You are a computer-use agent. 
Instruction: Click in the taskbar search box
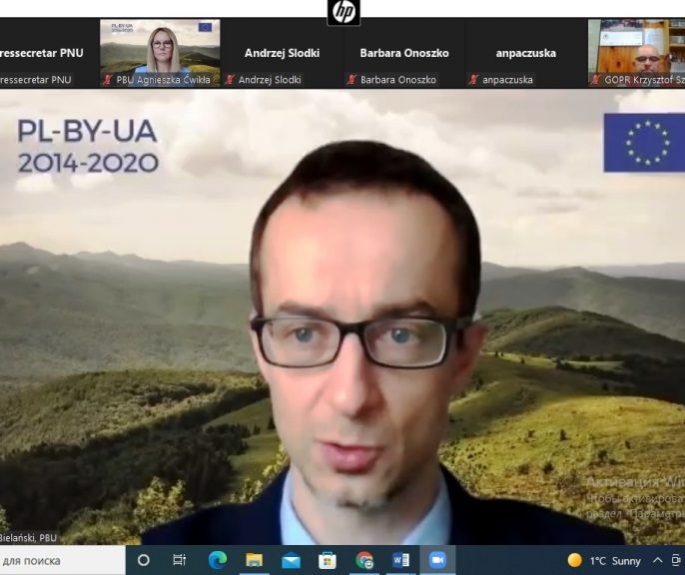pos(60,560)
